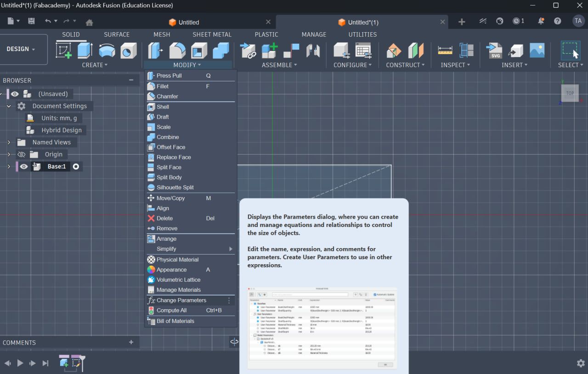This screenshot has width=588, height=374.
Task: Toggle visibility of Base:1 component
Action: pos(24,167)
